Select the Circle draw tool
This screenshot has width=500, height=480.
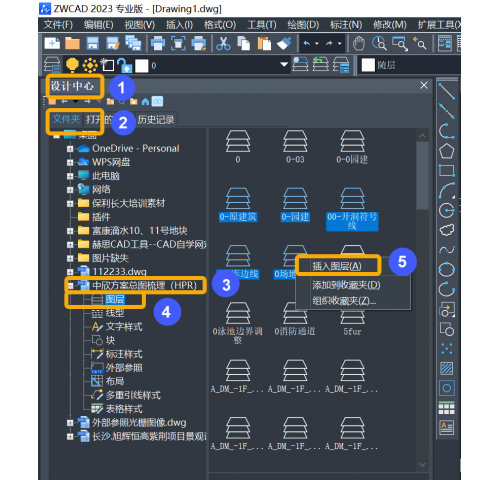[x=447, y=210]
